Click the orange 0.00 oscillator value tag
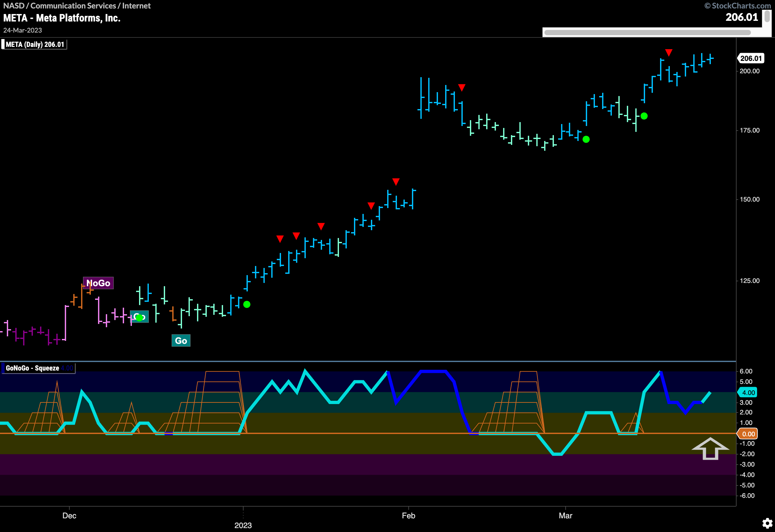Screen dimensions: 775x532 (x=748, y=434)
